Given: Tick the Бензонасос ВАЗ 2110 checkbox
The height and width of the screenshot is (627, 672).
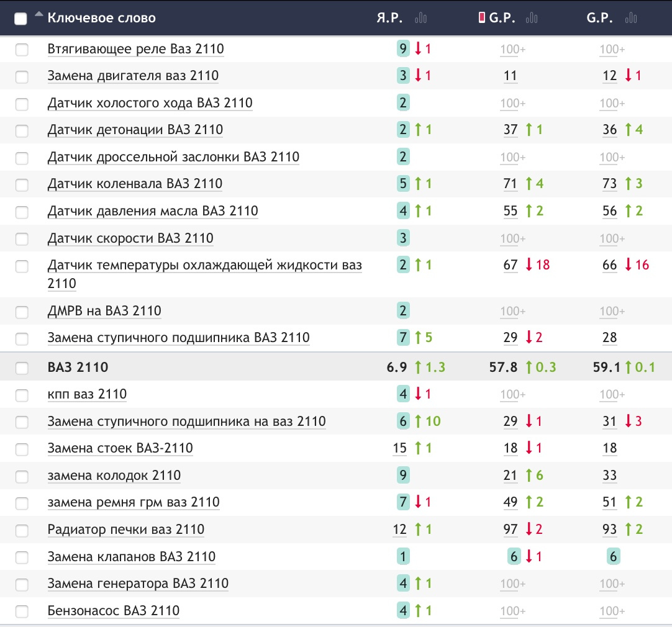Looking at the screenshot, I should (22, 611).
